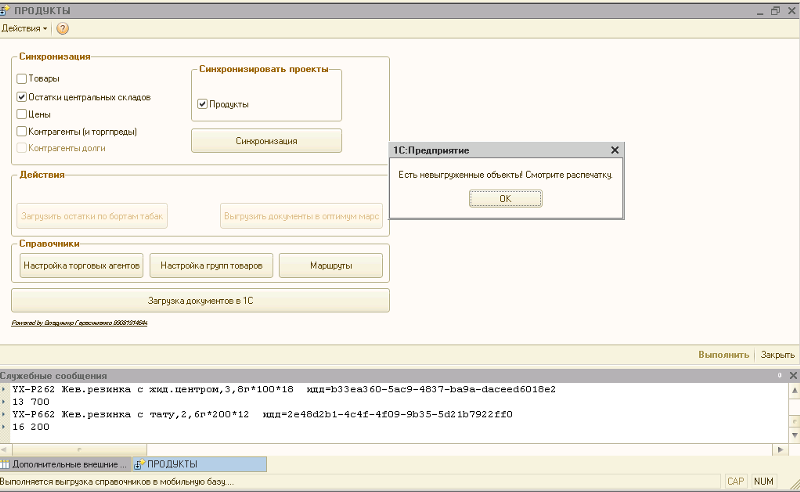Open the Маршруты reference
The height and width of the screenshot is (492, 800).
(331, 265)
